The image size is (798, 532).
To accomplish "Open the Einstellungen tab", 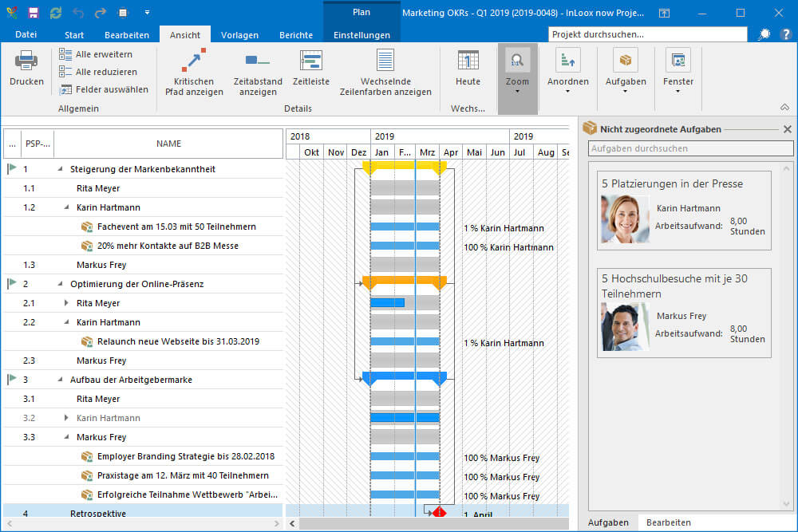I will (361, 35).
